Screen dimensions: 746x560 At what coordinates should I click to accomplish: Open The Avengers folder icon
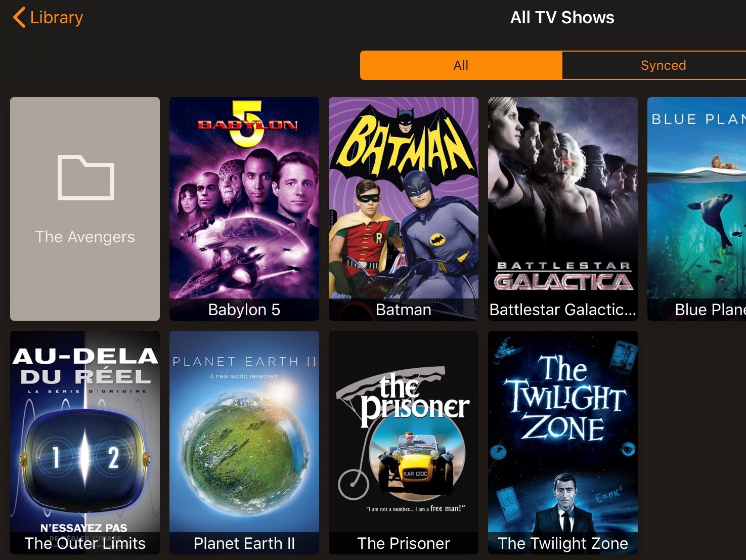click(86, 178)
